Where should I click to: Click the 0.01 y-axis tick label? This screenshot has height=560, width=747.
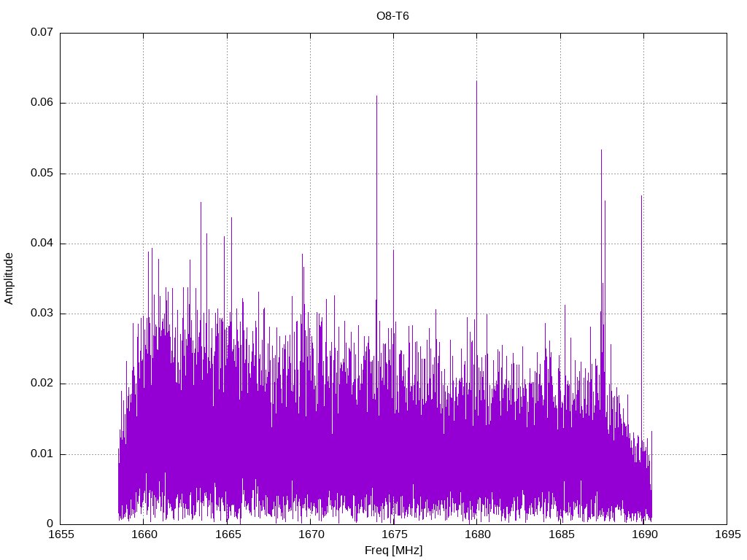tap(42, 454)
